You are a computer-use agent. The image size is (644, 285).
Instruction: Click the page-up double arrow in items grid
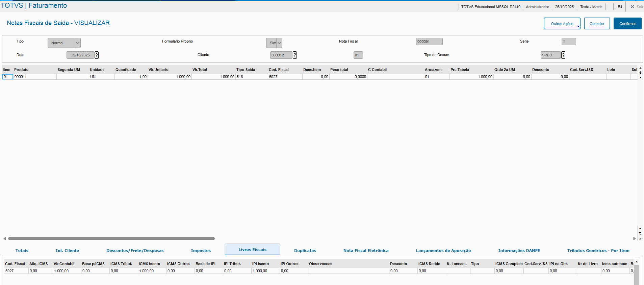point(640,73)
